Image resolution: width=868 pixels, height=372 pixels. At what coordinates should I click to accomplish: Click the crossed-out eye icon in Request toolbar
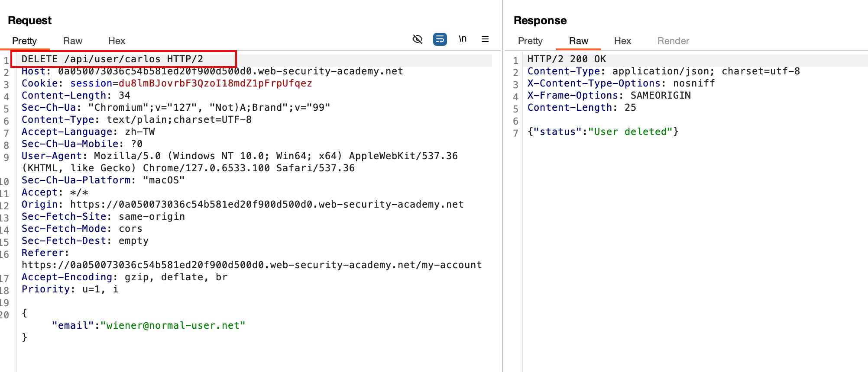coord(417,39)
